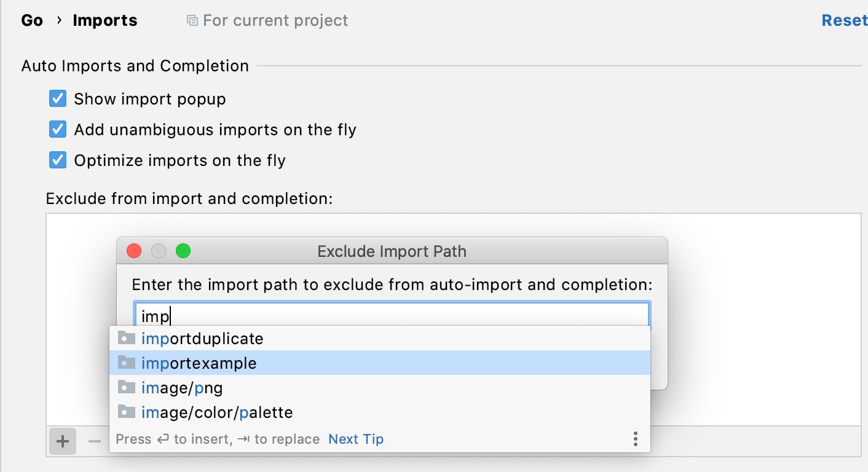Click the folder icon beside image/png
This screenshot has height=472, width=868.
(x=126, y=387)
